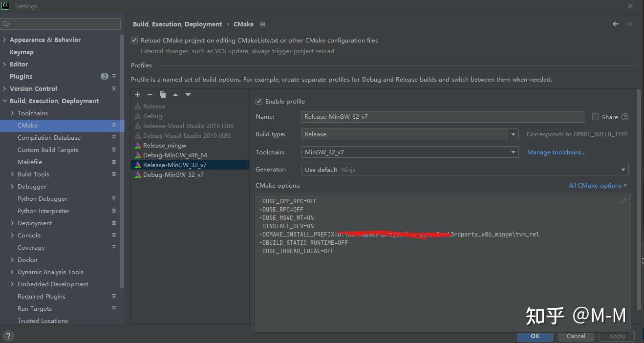Open Plugins settings page
Screen dimensions: 644x343
pyautogui.click(x=21, y=76)
